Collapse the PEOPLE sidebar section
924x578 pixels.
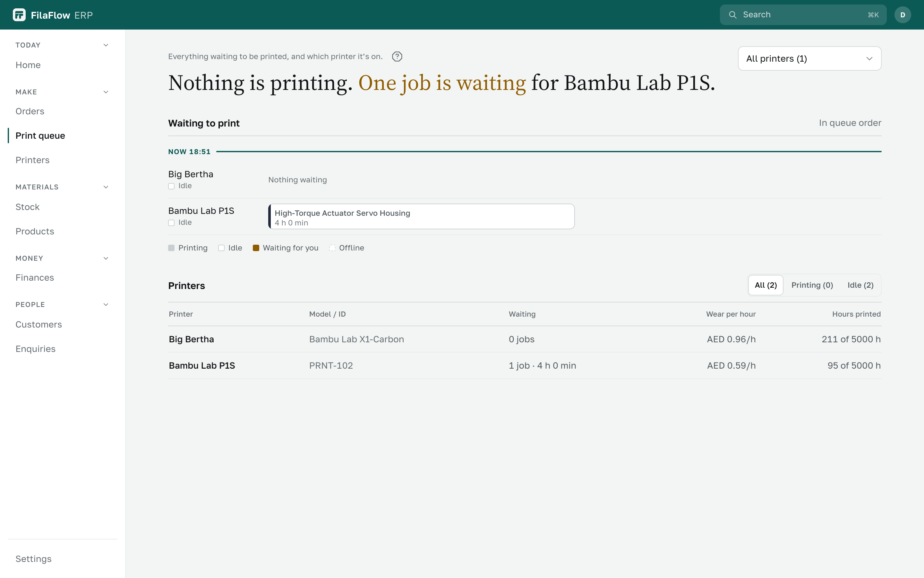pos(106,305)
